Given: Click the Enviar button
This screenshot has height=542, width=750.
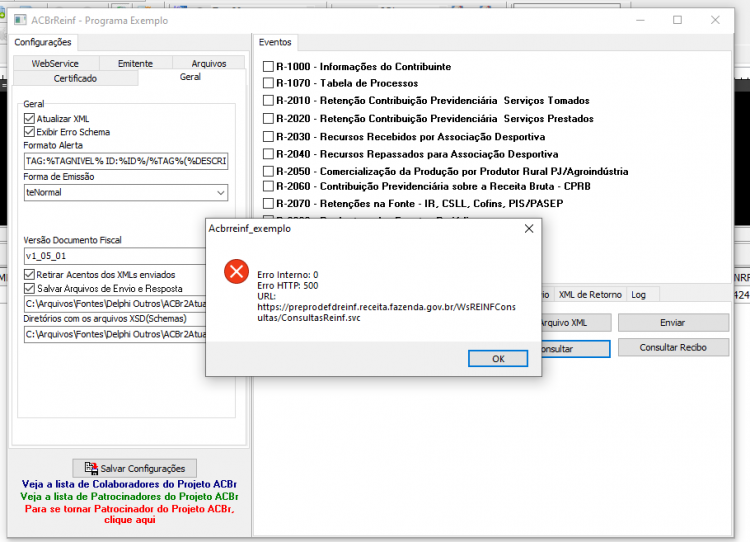Looking at the screenshot, I should point(673,322).
